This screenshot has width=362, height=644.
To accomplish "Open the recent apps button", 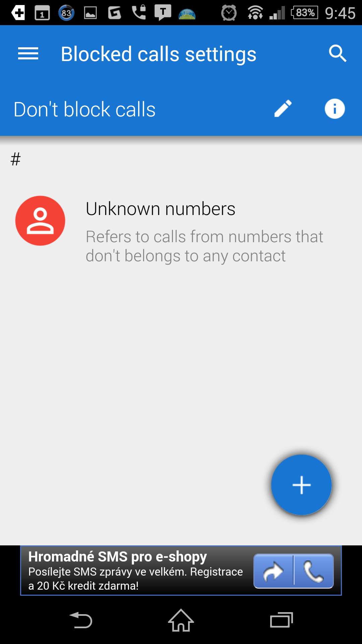I will tap(282, 620).
